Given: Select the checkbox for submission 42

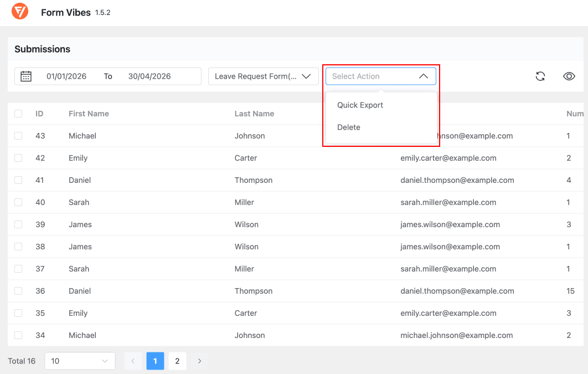Looking at the screenshot, I should tap(18, 158).
